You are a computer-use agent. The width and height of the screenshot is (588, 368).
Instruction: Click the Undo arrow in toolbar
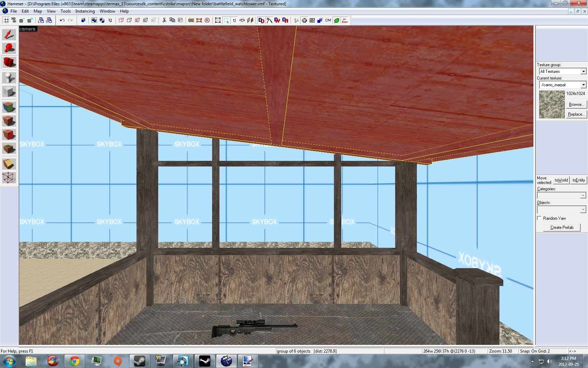(x=62, y=20)
